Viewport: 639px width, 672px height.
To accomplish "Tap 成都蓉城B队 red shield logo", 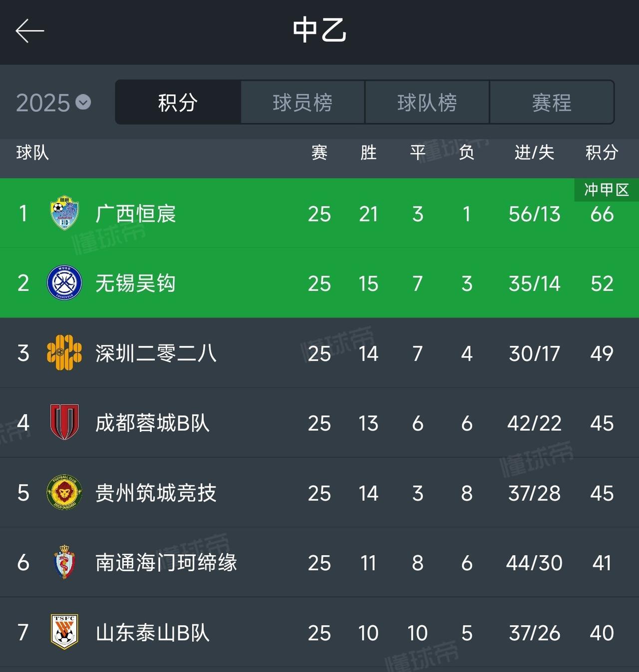I will [64, 422].
